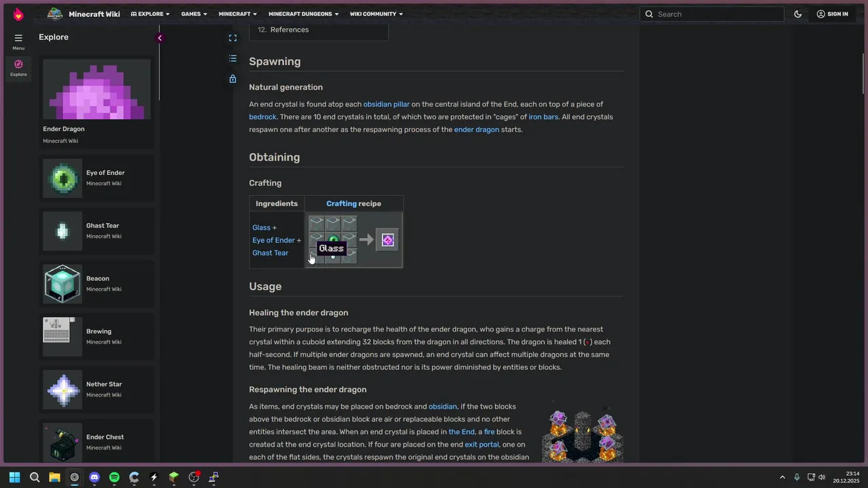
Task: Click the Glass ingredient link
Action: click(261, 228)
